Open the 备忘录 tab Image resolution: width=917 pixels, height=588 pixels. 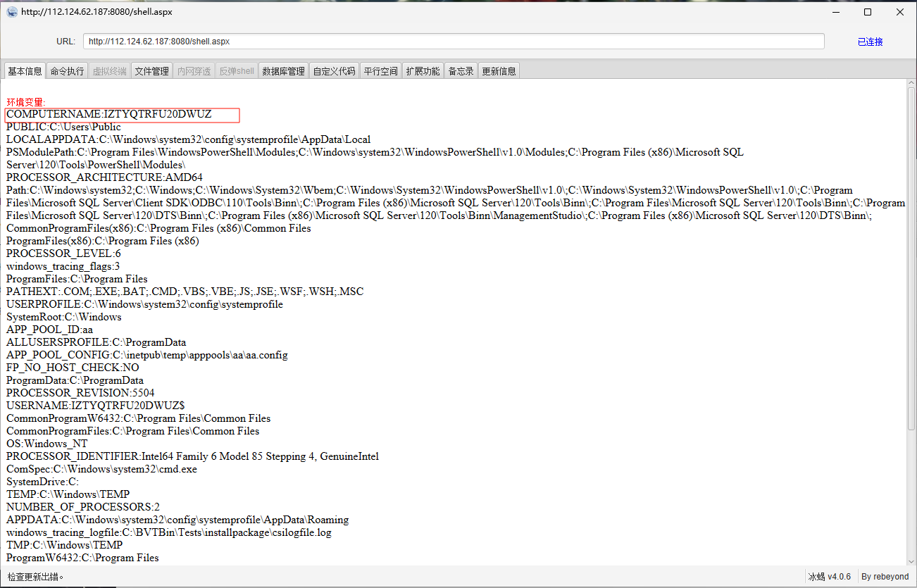coord(461,71)
